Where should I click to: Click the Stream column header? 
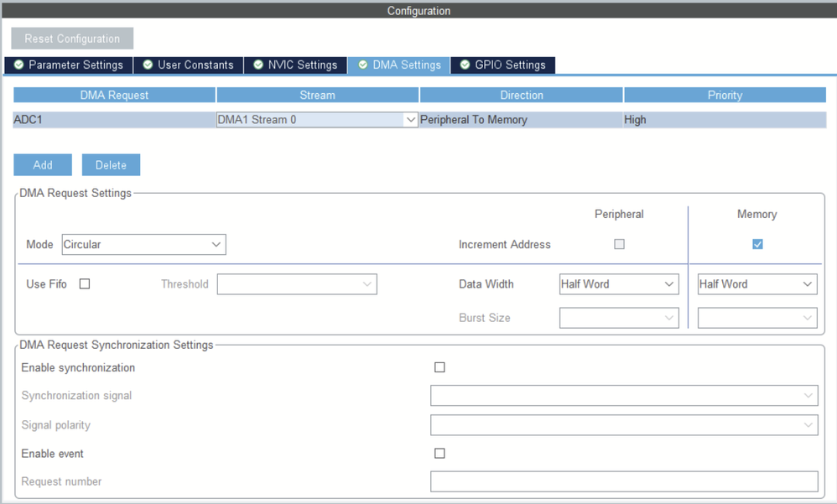point(318,95)
